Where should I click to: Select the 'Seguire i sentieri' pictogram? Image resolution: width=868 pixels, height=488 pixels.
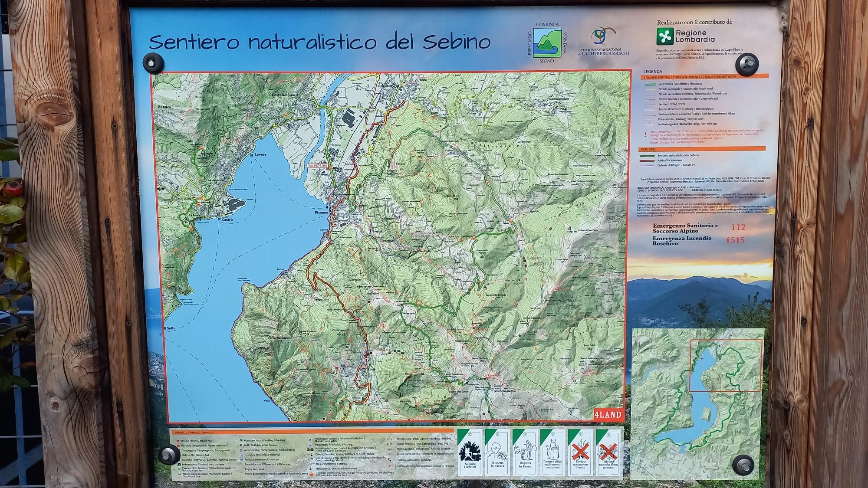[x=470, y=452]
